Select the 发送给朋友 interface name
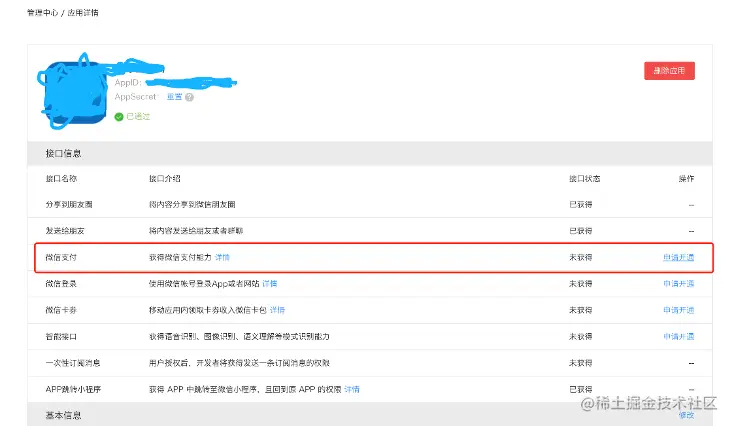This screenshot has width=732, height=426. (65, 231)
